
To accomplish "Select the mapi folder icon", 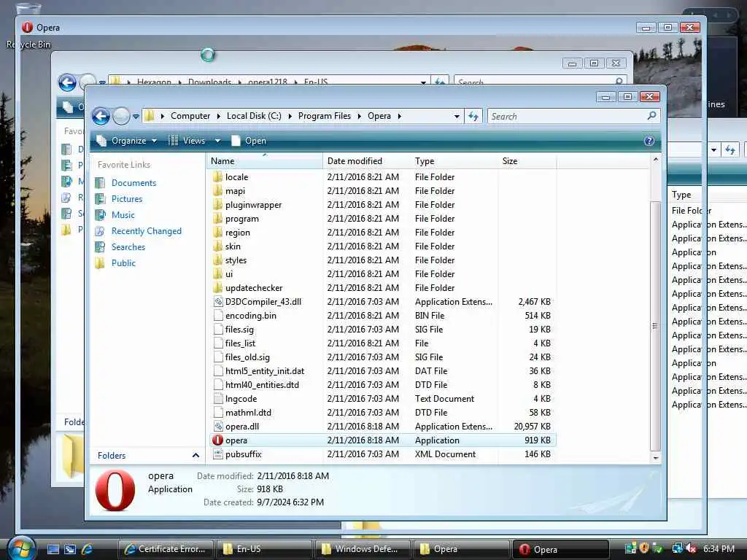I will pos(217,190).
